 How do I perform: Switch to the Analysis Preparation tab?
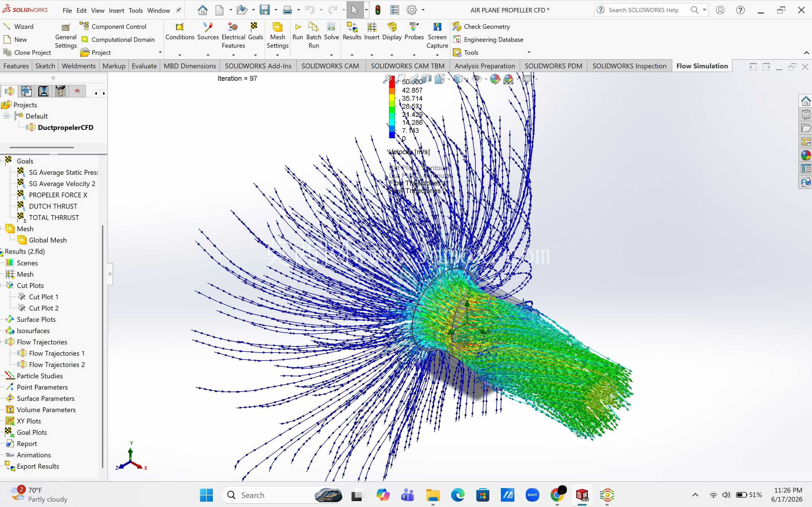[x=485, y=66]
